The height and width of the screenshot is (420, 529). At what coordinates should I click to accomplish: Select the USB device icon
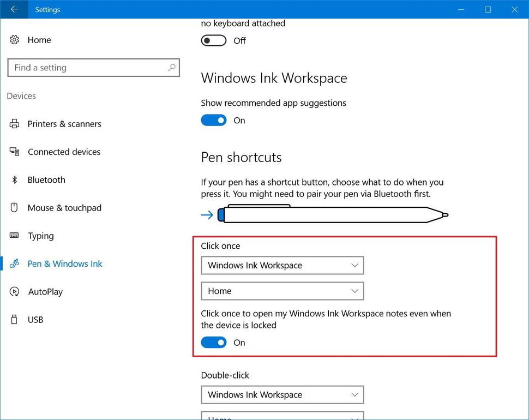click(13, 320)
